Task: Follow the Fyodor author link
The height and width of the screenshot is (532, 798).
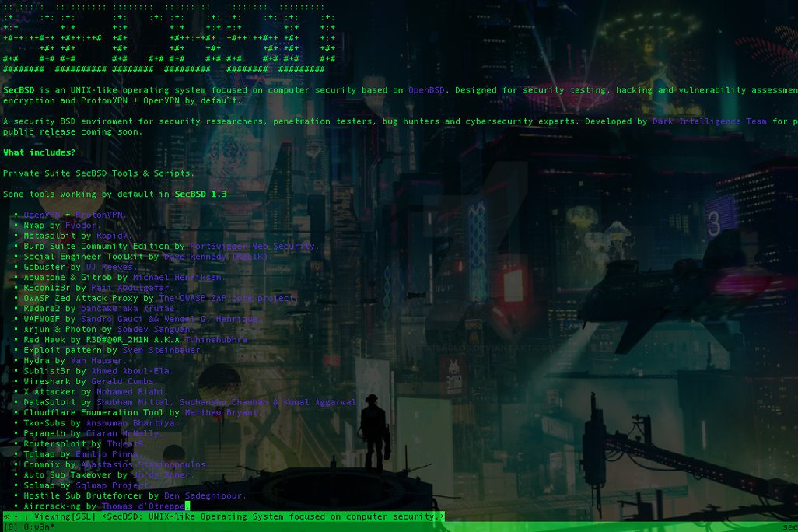Action: [81, 225]
